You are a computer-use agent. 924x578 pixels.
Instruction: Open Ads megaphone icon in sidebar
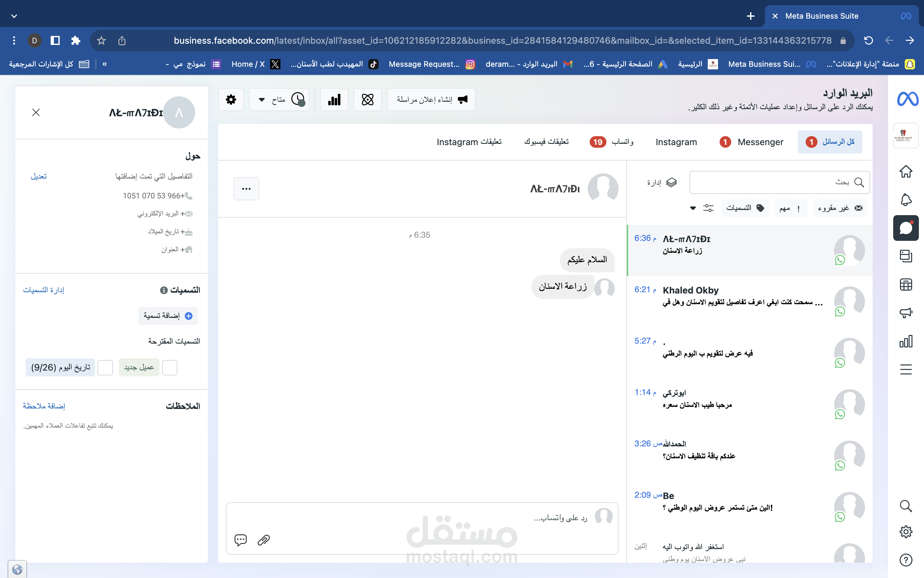(906, 313)
